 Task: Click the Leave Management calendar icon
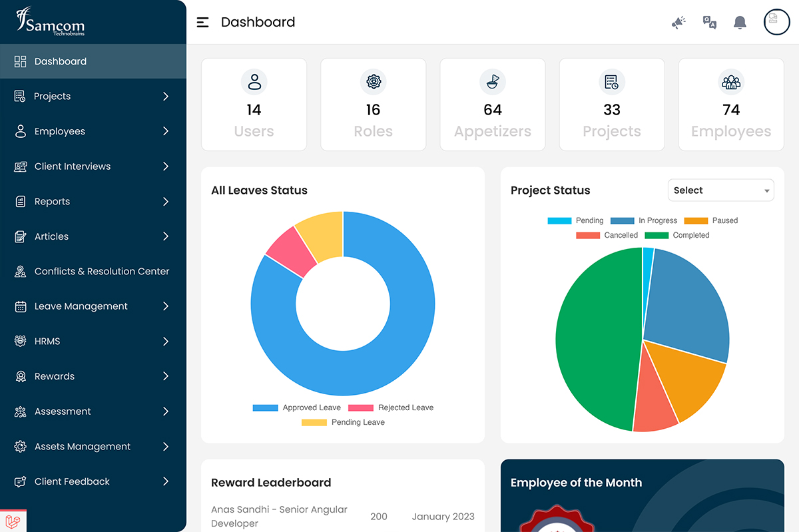pos(21,306)
